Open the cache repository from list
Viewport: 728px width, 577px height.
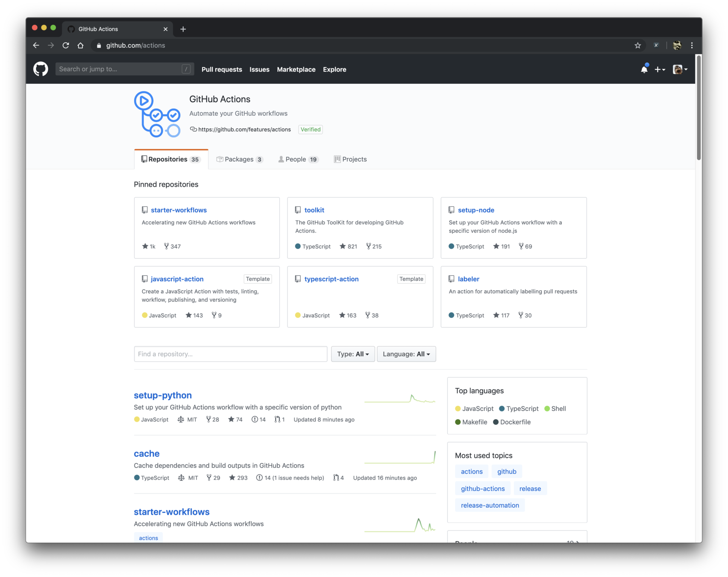(x=147, y=453)
